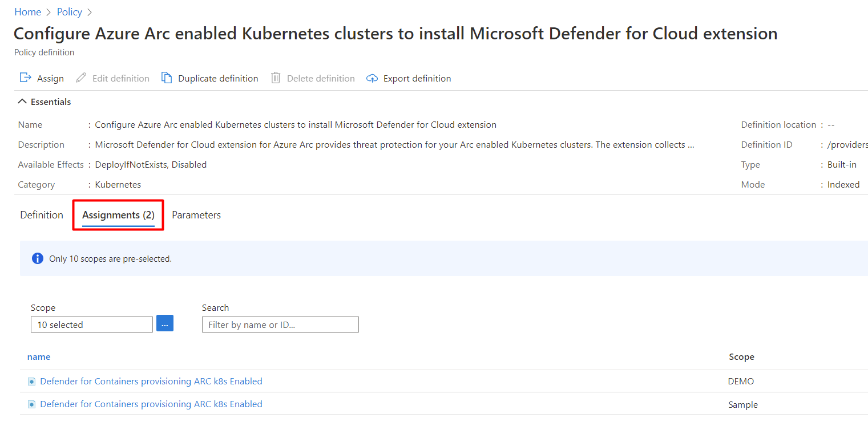Click the Delete definition trash icon
This screenshot has height=422, width=868.
[x=276, y=78]
